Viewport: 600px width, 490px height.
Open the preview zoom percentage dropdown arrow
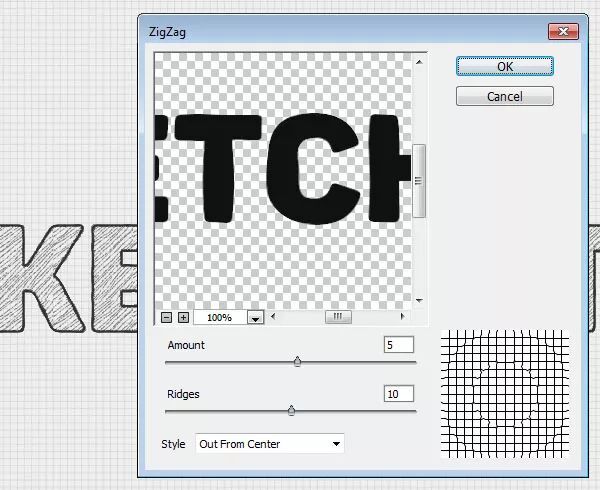pyautogui.click(x=255, y=317)
